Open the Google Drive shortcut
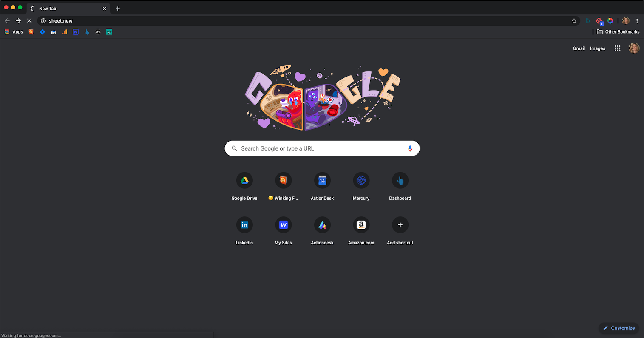The width and height of the screenshot is (644, 338). 244,186
